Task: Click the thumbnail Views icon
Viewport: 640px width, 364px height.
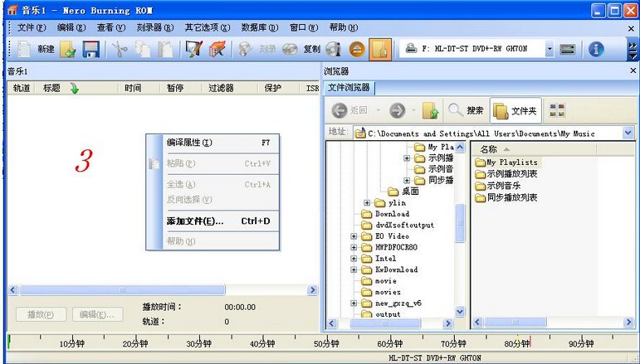Action: (x=557, y=110)
